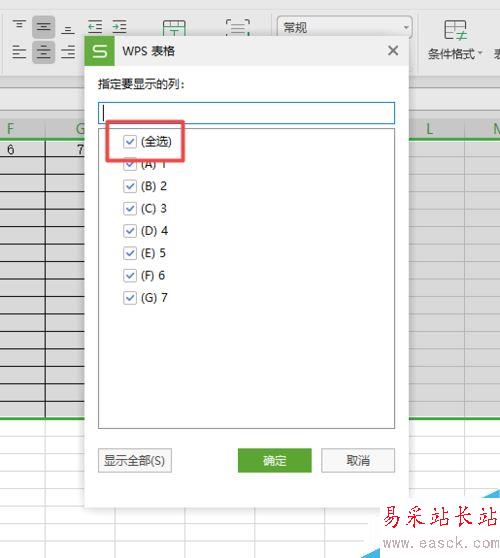Screen dimensions: 500x558
Task: Click the column search input field
Action: pyautogui.click(x=246, y=113)
